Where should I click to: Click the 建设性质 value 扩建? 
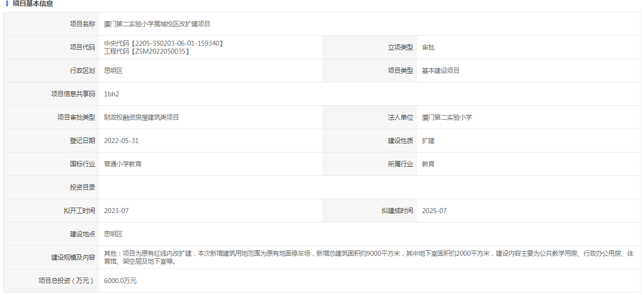click(x=428, y=141)
